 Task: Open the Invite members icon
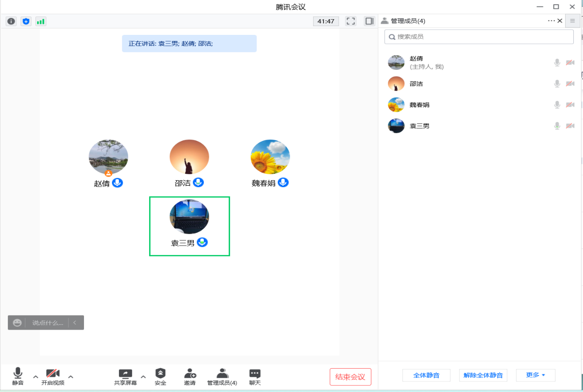[x=190, y=377]
